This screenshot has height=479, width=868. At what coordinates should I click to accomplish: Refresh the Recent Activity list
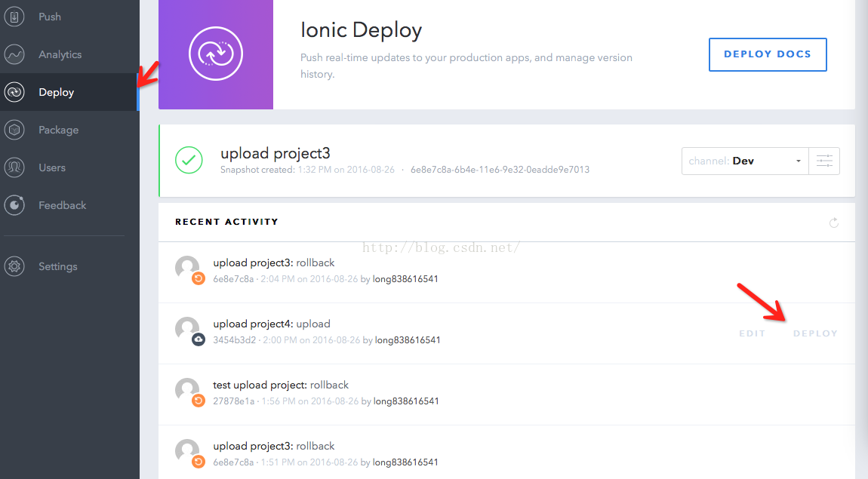834,223
